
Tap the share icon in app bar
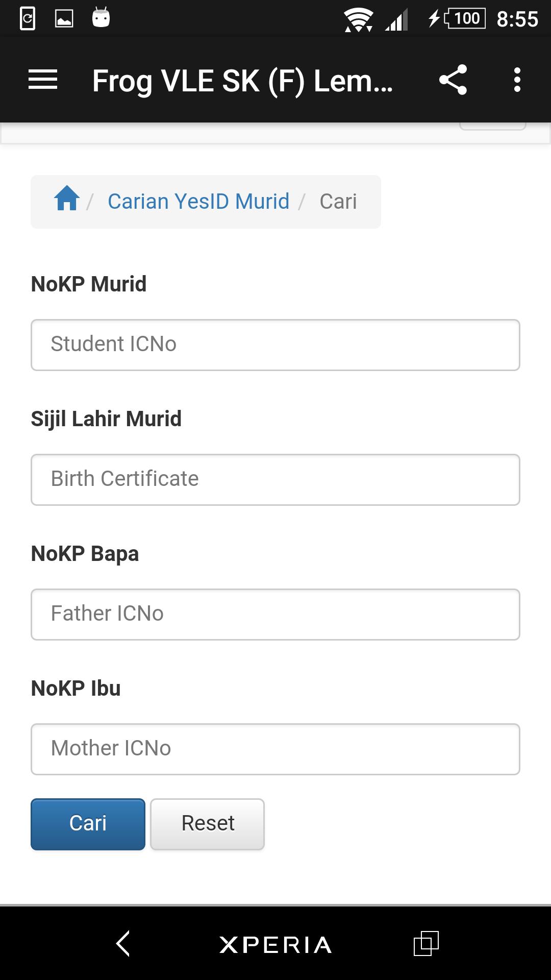click(x=453, y=80)
